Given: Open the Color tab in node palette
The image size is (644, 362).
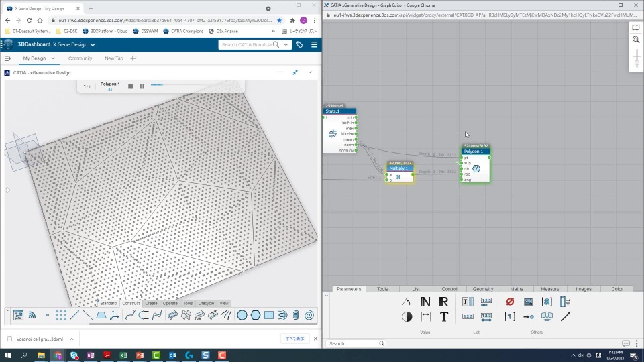Looking at the screenshot, I should coord(617,289).
